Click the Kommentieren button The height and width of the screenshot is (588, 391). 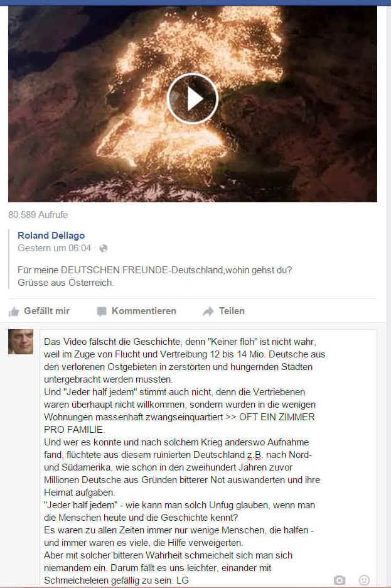pyautogui.click(x=136, y=311)
